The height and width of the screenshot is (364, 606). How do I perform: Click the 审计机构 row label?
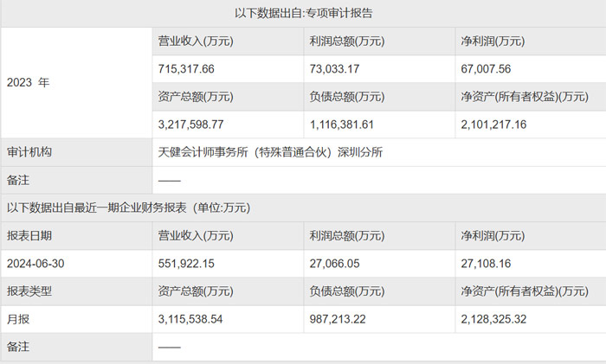pos(29,152)
